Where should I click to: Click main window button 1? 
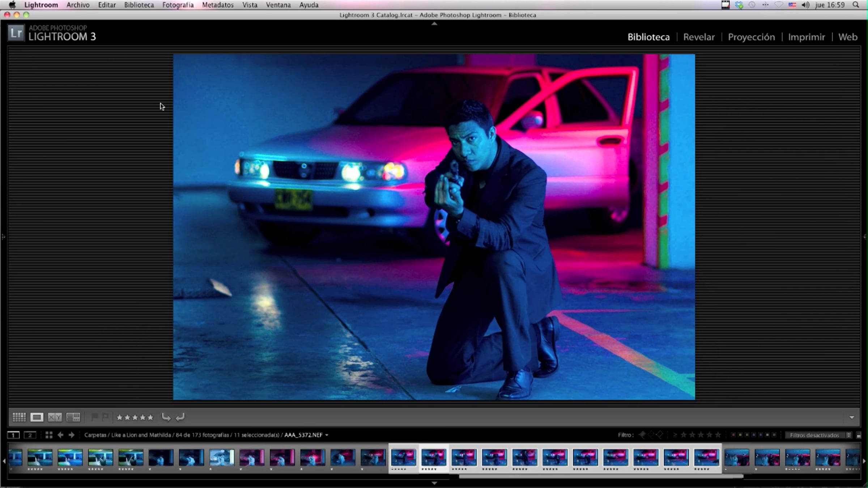point(13,435)
